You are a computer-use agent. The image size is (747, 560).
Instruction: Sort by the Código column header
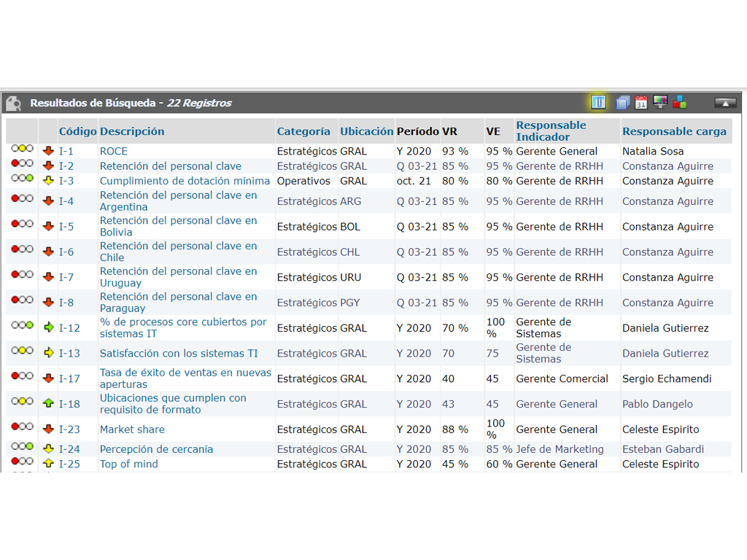77,131
